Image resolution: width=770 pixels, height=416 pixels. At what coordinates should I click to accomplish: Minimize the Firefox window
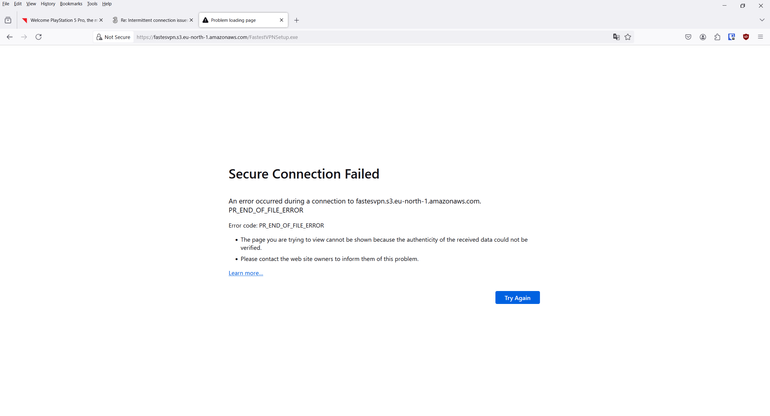pos(724,5)
